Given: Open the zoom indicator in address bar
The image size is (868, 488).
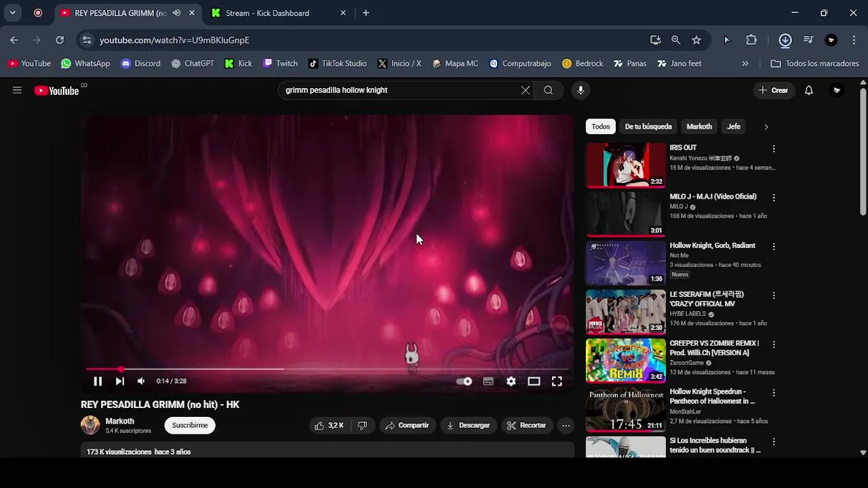Looking at the screenshot, I should pyautogui.click(x=676, y=40).
